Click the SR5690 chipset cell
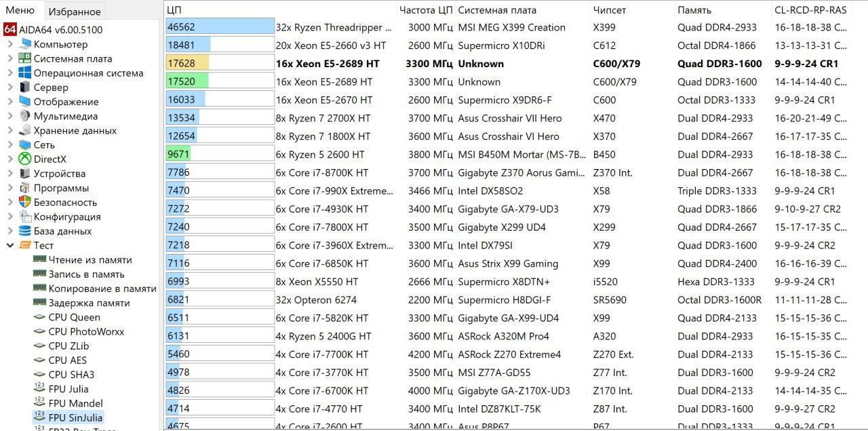 pos(610,300)
